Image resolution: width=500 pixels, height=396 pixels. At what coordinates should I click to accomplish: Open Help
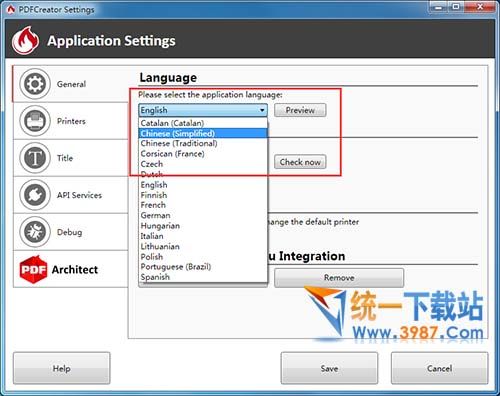tap(62, 368)
